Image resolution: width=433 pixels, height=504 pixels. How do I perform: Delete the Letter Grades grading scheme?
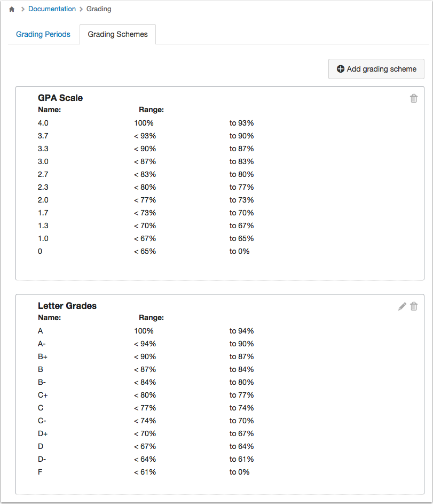click(x=414, y=306)
